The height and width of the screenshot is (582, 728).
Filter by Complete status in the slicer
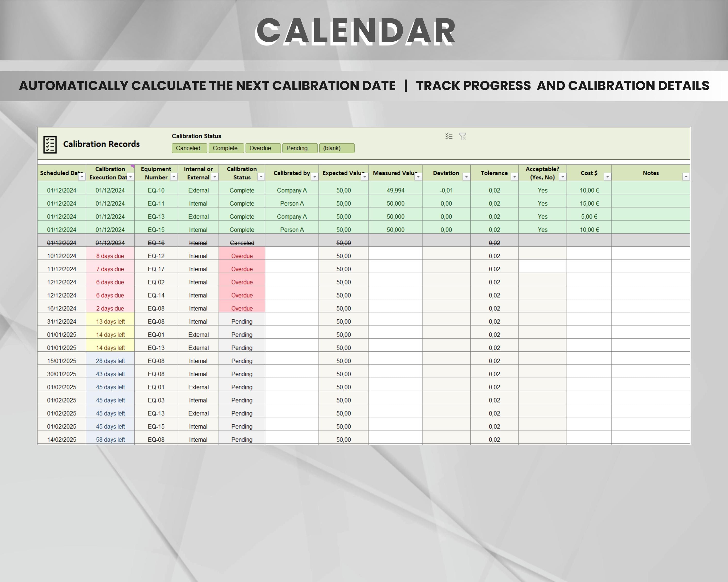click(226, 148)
